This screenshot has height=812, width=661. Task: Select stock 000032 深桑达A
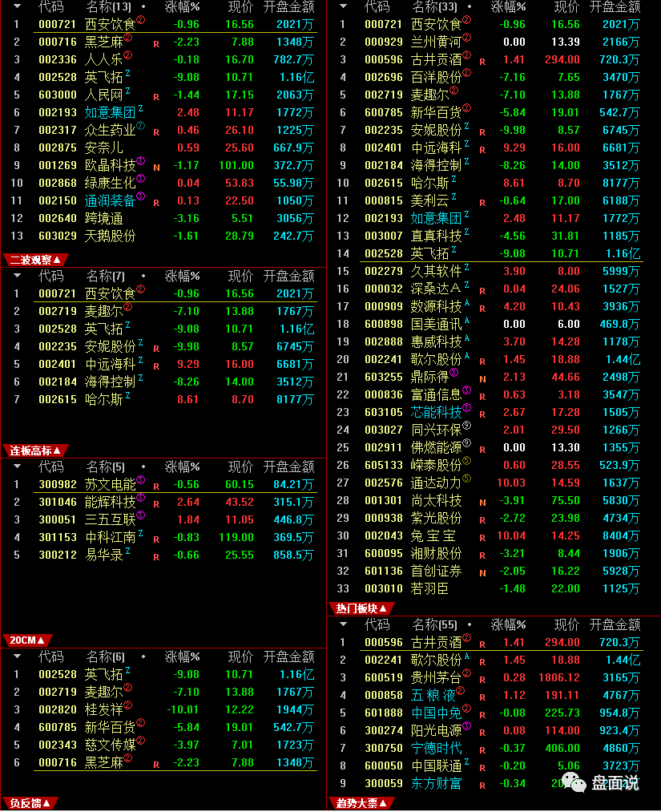490,289
